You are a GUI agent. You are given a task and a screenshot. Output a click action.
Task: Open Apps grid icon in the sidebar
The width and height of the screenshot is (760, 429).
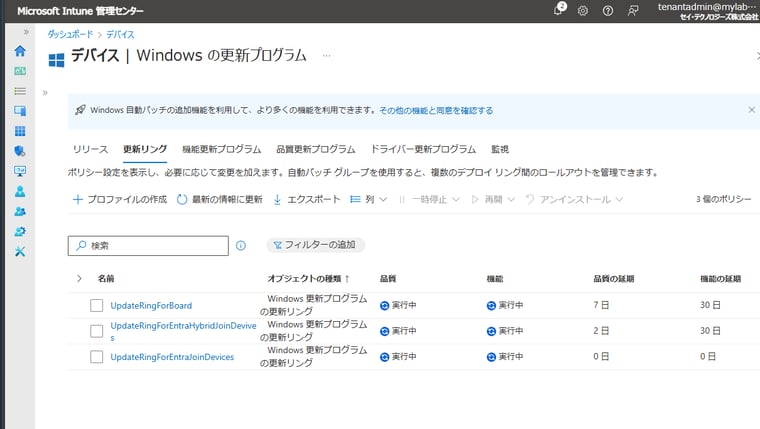[x=20, y=131]
